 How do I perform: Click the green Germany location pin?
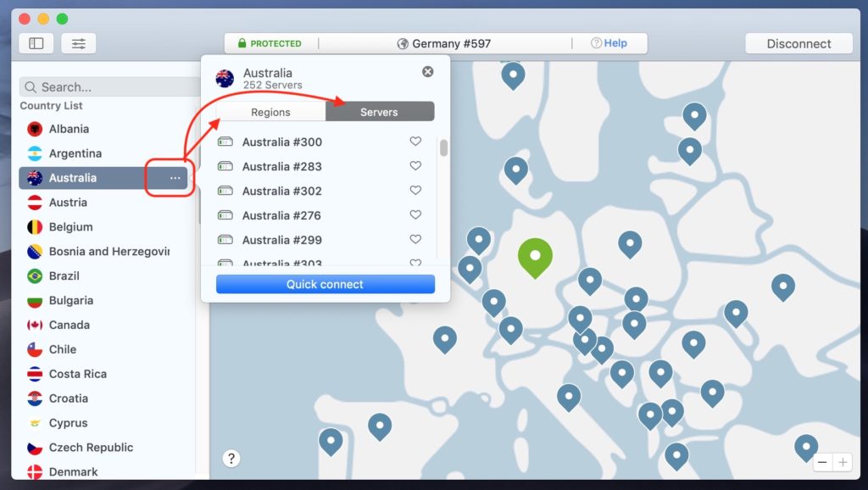click(535, 258)
